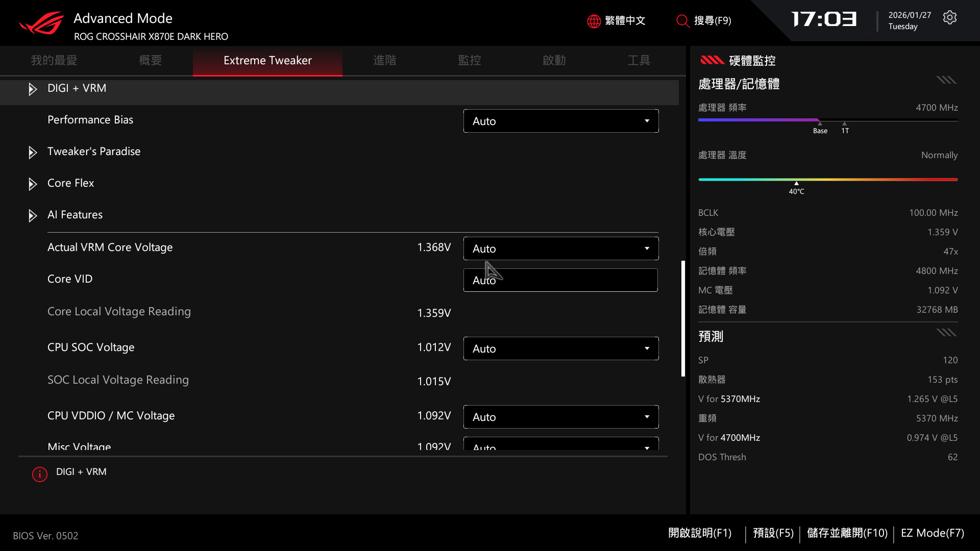
Task: Open Performance Bias dropdown
Action: (560, 121)
